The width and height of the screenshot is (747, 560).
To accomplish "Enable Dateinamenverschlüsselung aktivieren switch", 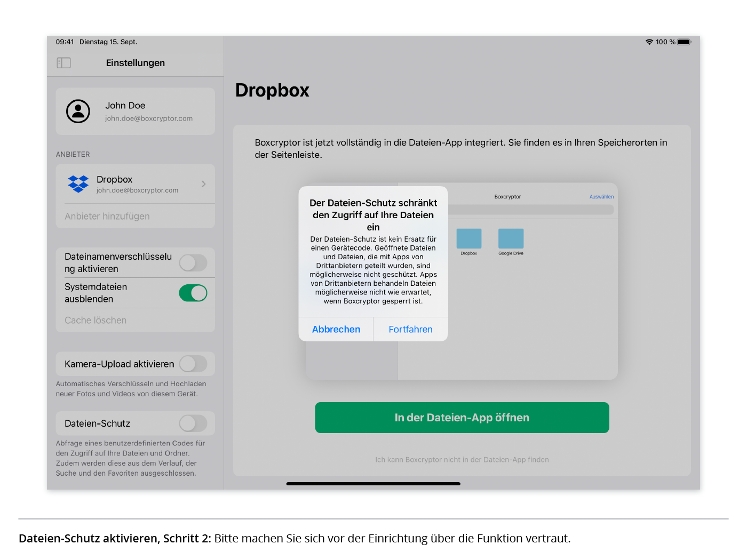I will click(193, 263).
